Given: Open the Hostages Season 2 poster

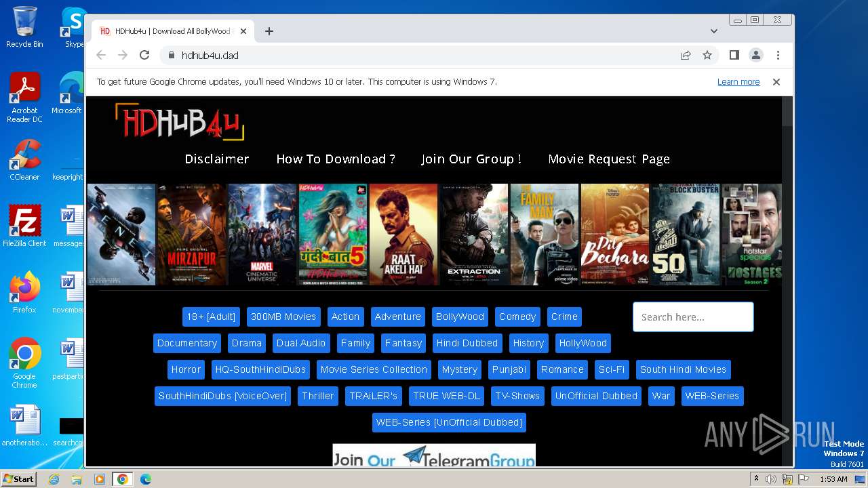Looking at the screenshot, I should [752, 235].
